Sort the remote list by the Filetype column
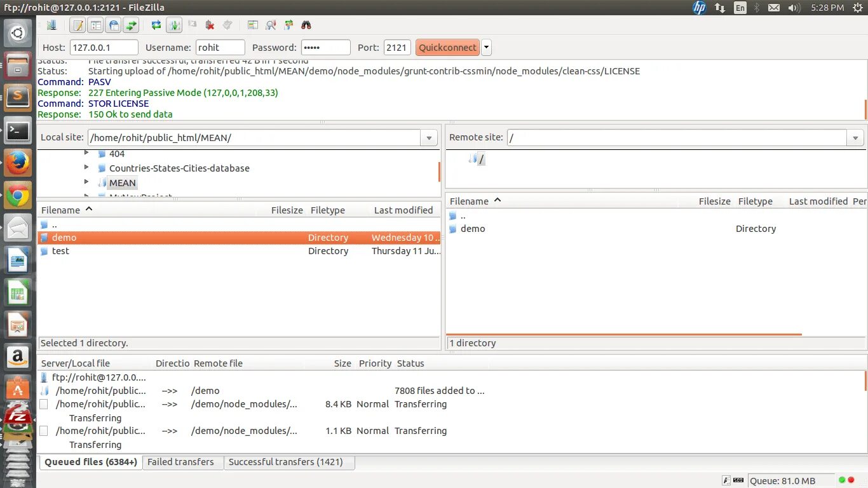The height and width of the screenshot is (488, 868). [756, 201]
